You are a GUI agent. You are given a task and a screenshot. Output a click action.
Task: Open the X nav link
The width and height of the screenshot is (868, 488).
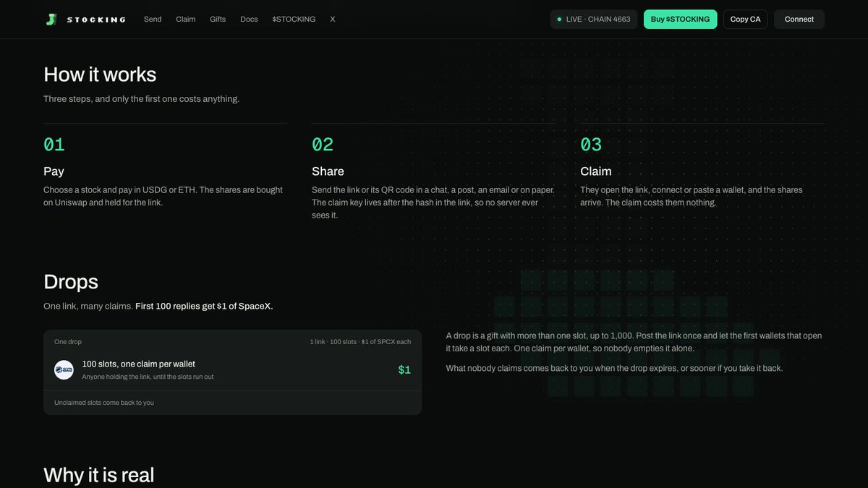333,20
